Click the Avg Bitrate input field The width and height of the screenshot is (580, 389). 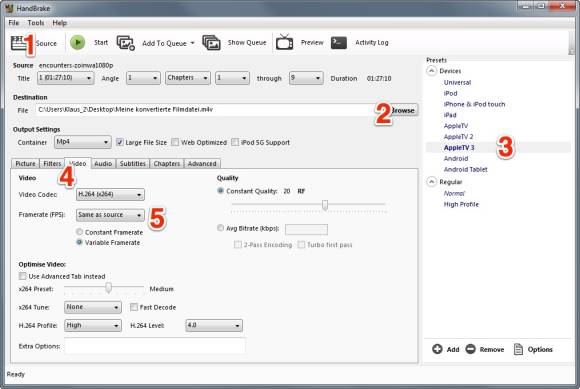tap(306, 229)
